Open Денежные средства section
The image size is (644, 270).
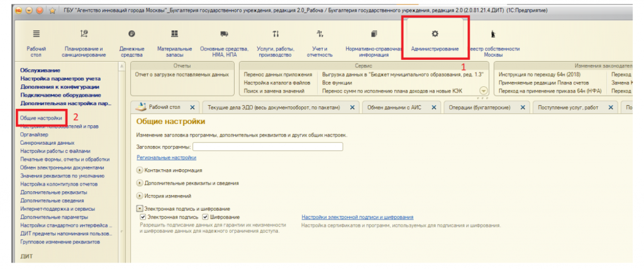(132, 34)
